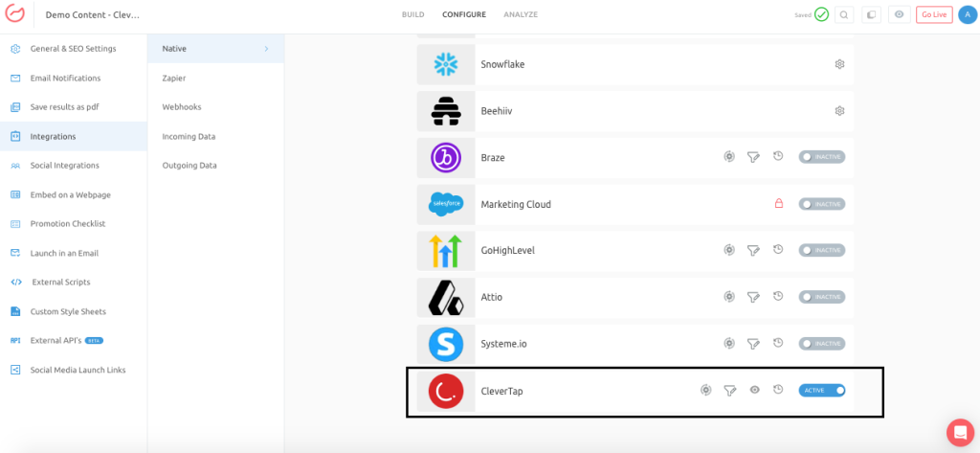Switch to the ANALYZE tab

(521, 14)
